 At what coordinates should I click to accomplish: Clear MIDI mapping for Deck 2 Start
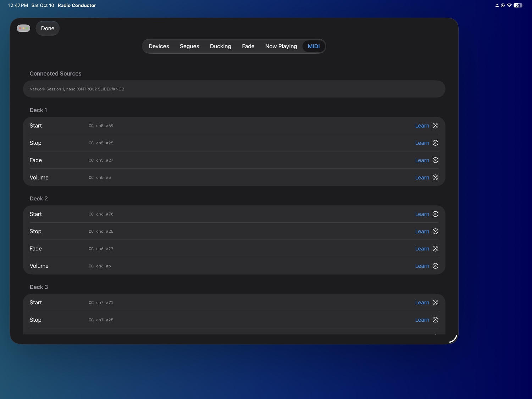[436, 214]
